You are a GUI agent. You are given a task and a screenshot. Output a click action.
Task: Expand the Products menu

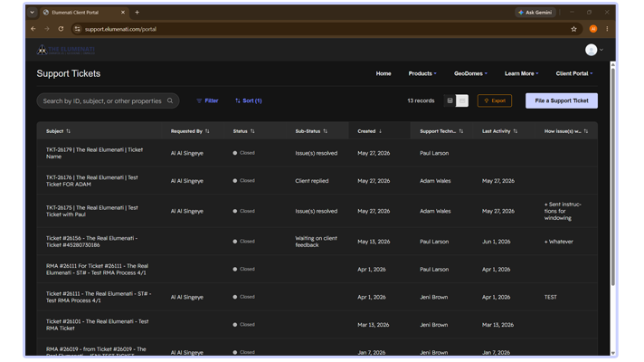tap(422, 73)
